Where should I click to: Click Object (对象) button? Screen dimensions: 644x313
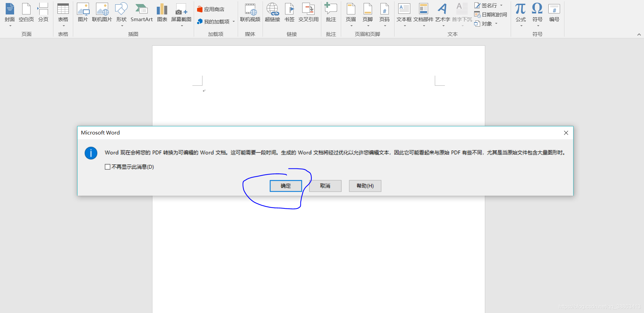pyautogui.click(x=483, y=24)
